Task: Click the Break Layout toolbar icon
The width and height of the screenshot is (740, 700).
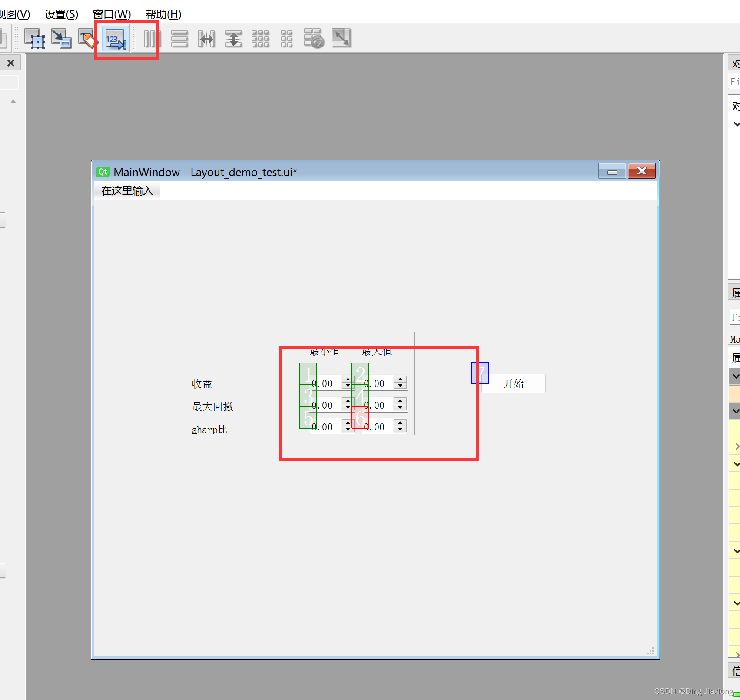Action: [314, 39]
